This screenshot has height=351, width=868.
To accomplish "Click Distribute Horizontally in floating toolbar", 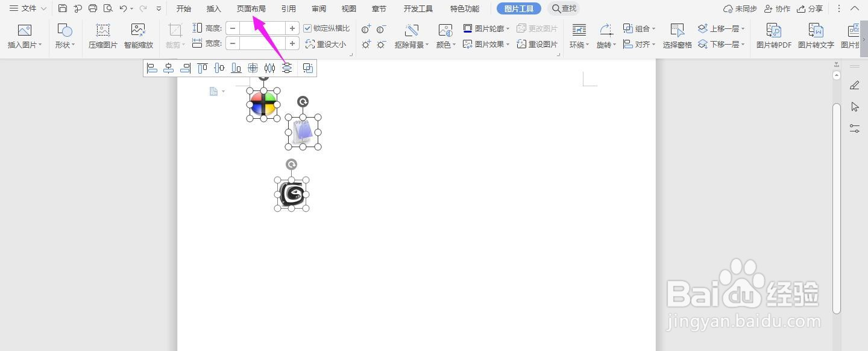I will pyautogui.click(x=270, y=68).
